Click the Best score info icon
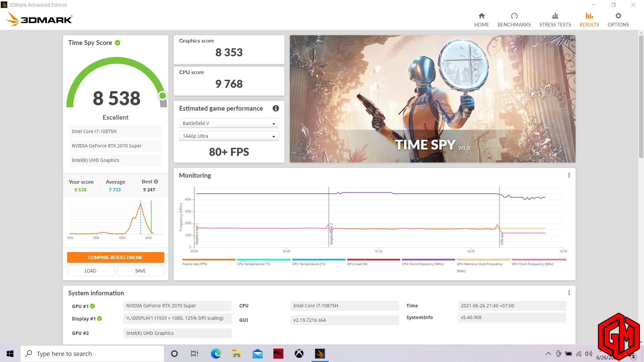Image resolution: width=644 pixels, height=362 pixels. (x=156, y=181)
